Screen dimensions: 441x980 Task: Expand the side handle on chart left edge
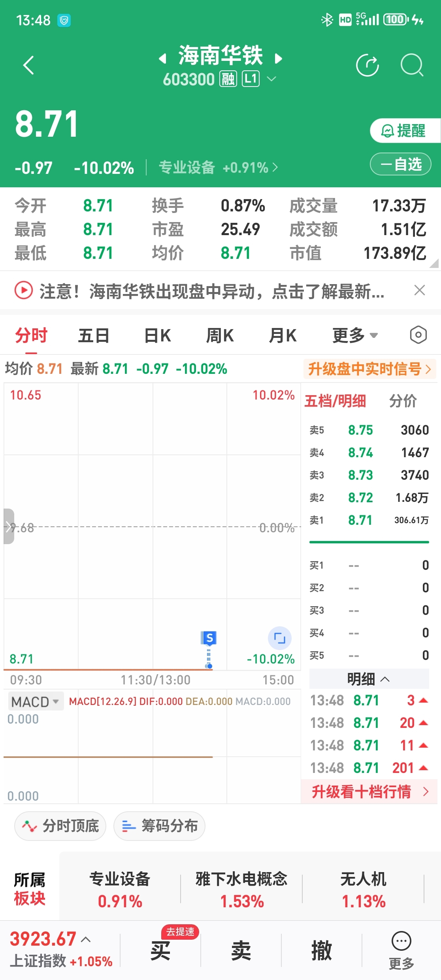pyautogui.click(x=9, y=526)
